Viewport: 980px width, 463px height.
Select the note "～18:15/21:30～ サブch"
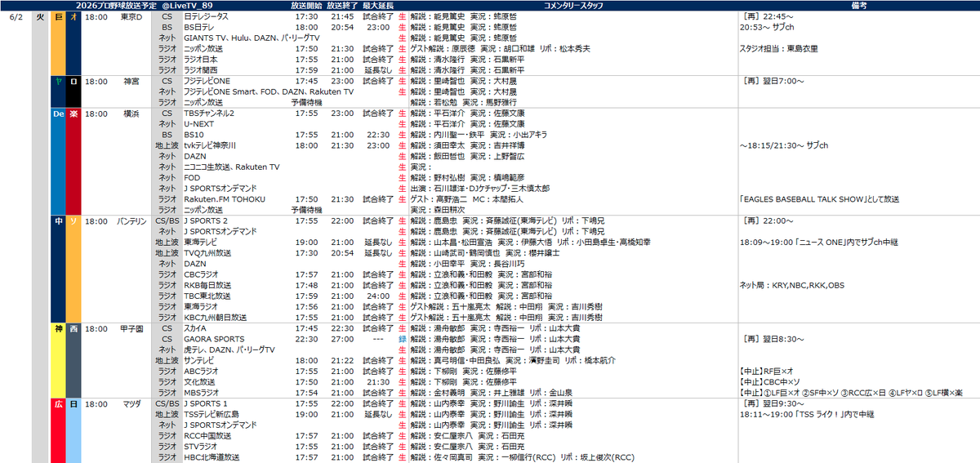pyautogui.click(x=784, y=145)
